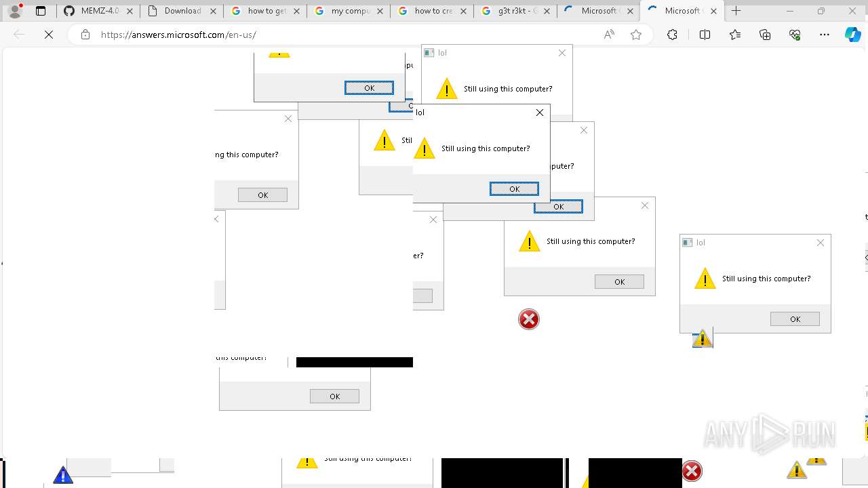Close the 'my compu' tab
The image size is (868, 488).
(x=380, y=11)
